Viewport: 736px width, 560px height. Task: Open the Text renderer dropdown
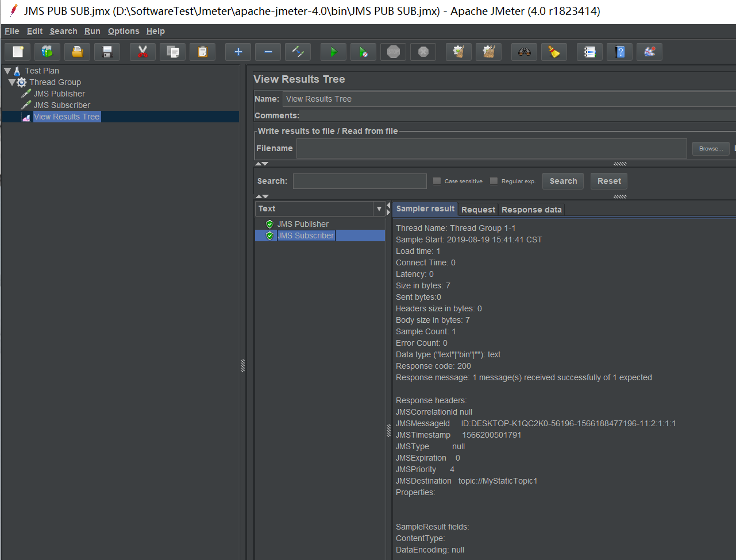pyautogui.click(x=379, y=208)
